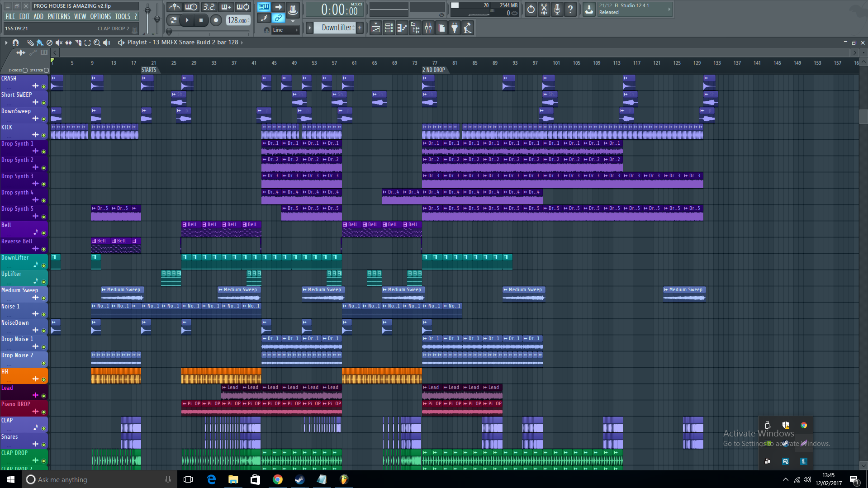
Task: Toggle the metronome button
Action: (175, 7)
